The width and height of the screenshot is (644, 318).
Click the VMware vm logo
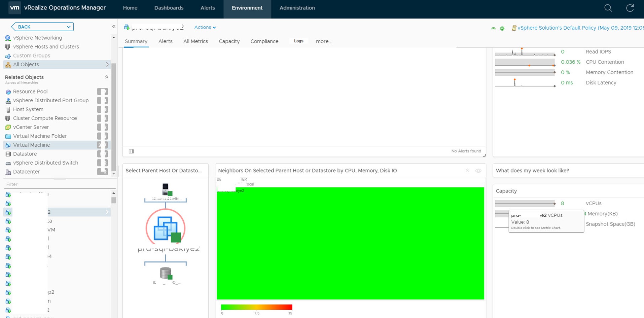[14, 8]
